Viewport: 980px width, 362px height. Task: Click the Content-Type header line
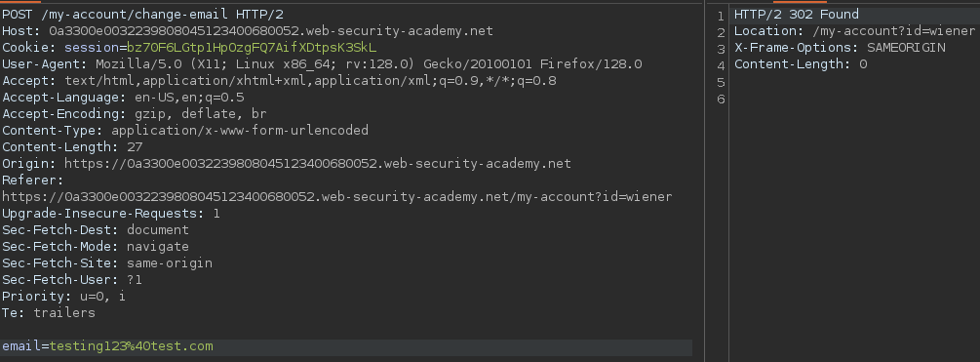pyautogui.click(x=185, y=130)
